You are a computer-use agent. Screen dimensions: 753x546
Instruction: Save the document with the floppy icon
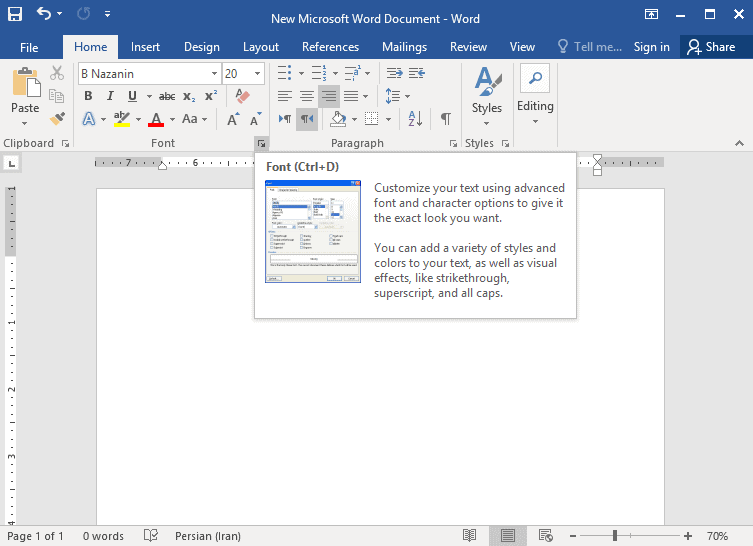[15, 14]
